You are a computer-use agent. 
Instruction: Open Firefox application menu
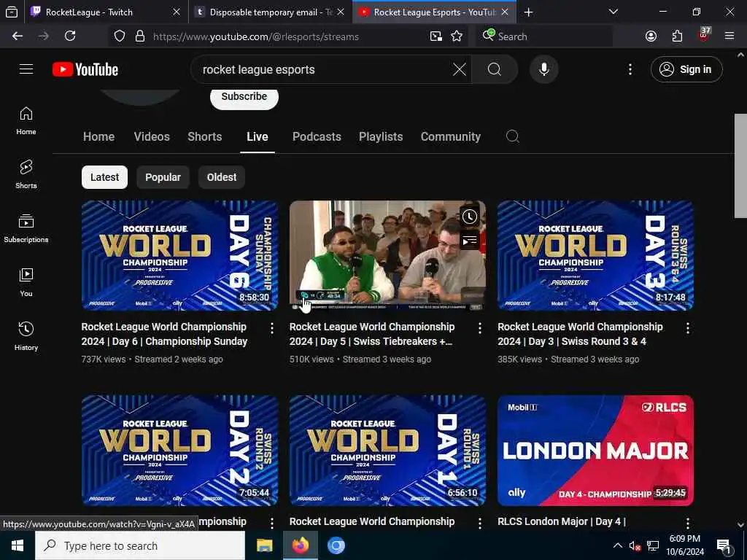pyautogui.click(x=729, y=36)
